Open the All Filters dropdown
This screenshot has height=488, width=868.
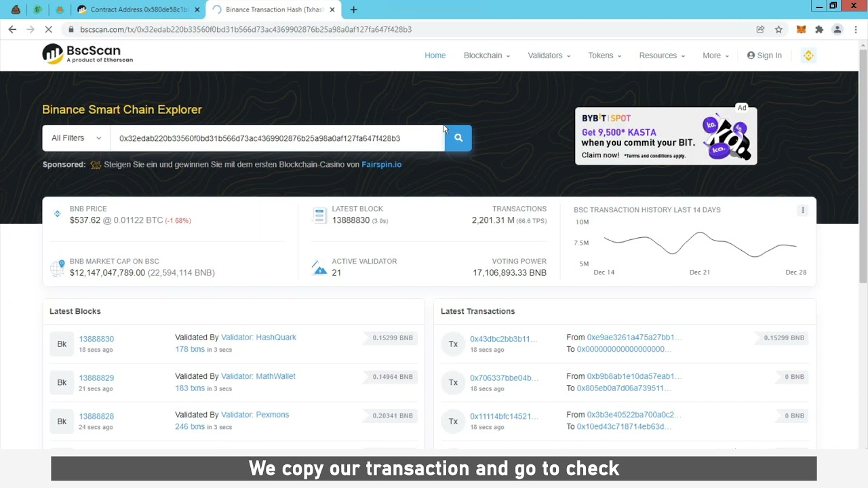tap(76, 138)
